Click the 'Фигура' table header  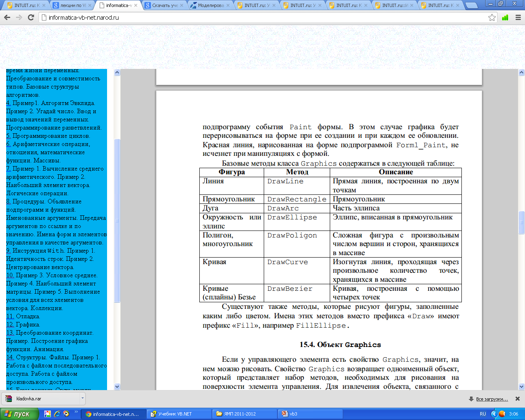(x=232, y=172)
